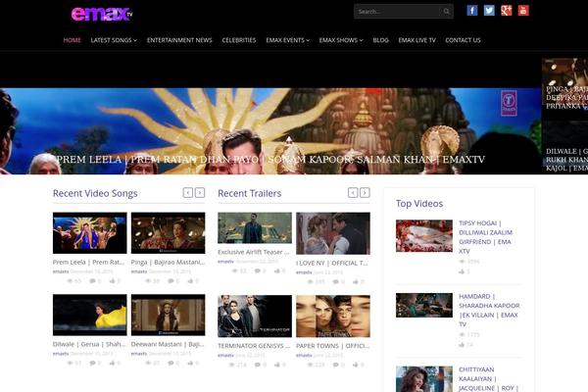
Task: Click comment icon under Airlift Teaser
Action: click(257, 270)
